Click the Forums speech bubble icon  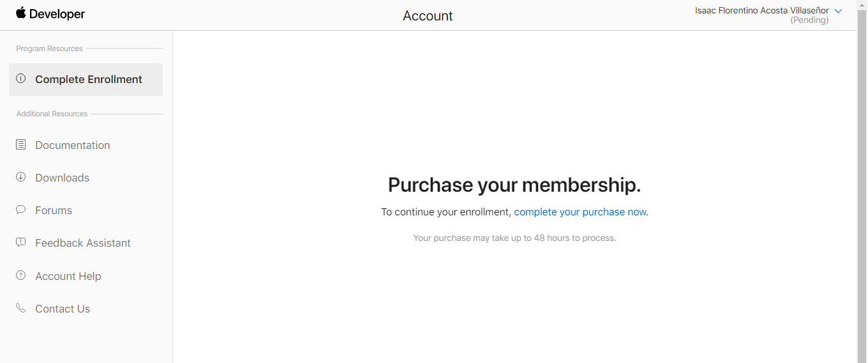pyautogui.click(x=21, y=210)
